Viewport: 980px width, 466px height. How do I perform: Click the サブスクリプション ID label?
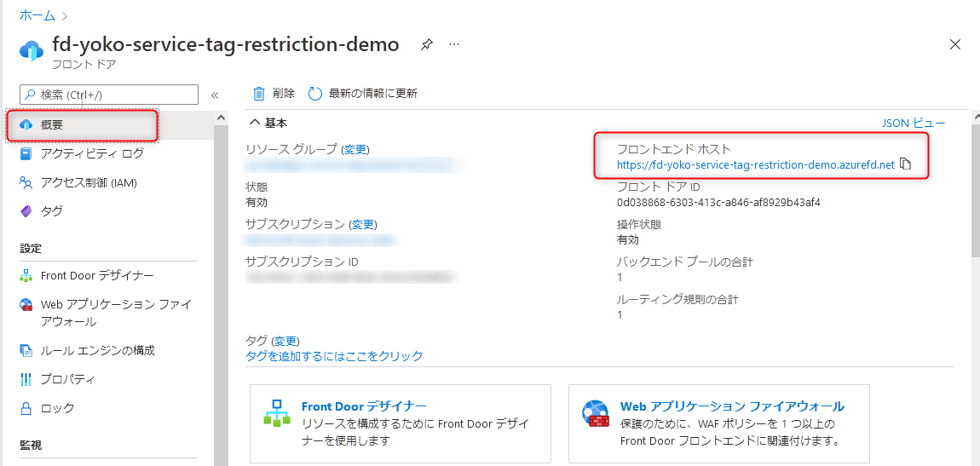302,261
